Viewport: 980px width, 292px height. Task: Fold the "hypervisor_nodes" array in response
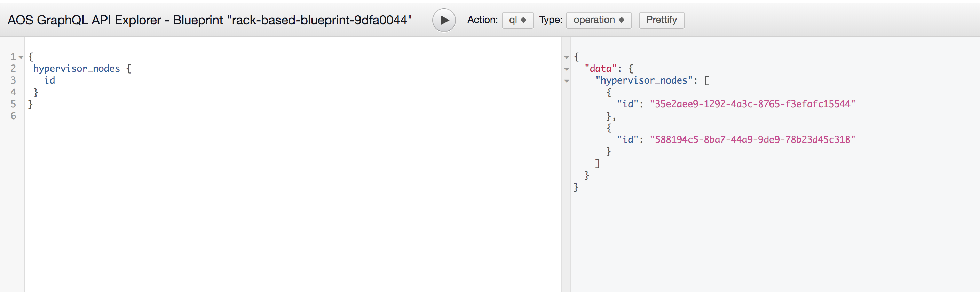pyautogui.click(x=567, y=81)
